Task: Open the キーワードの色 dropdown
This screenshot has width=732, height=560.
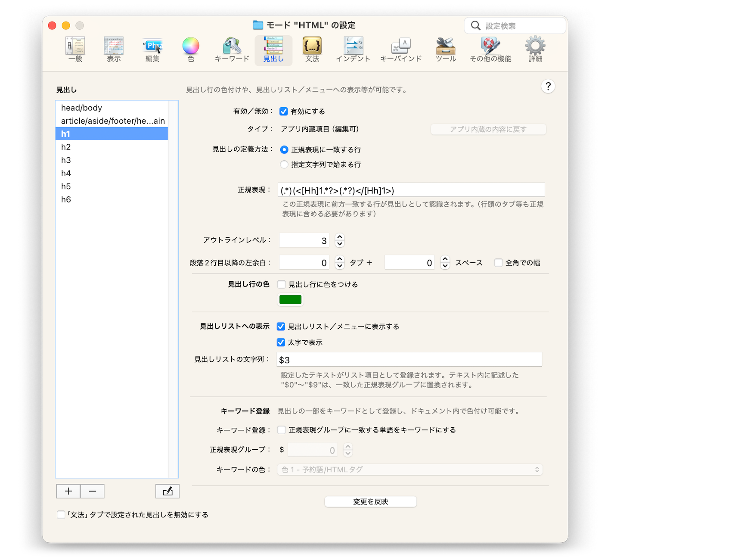Action: pos(409,470)
